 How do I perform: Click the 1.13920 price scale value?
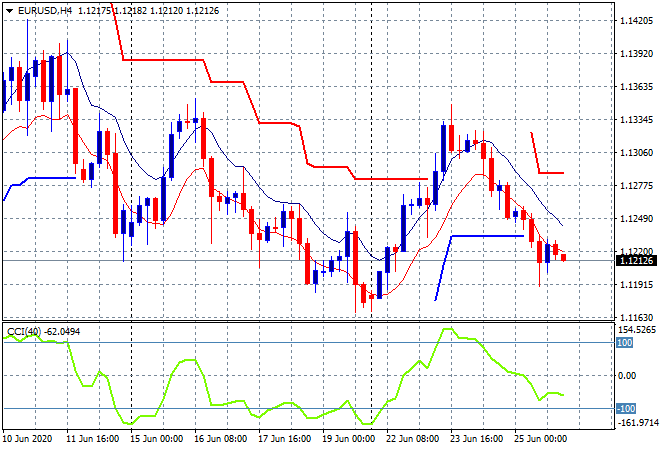(637, 53)
